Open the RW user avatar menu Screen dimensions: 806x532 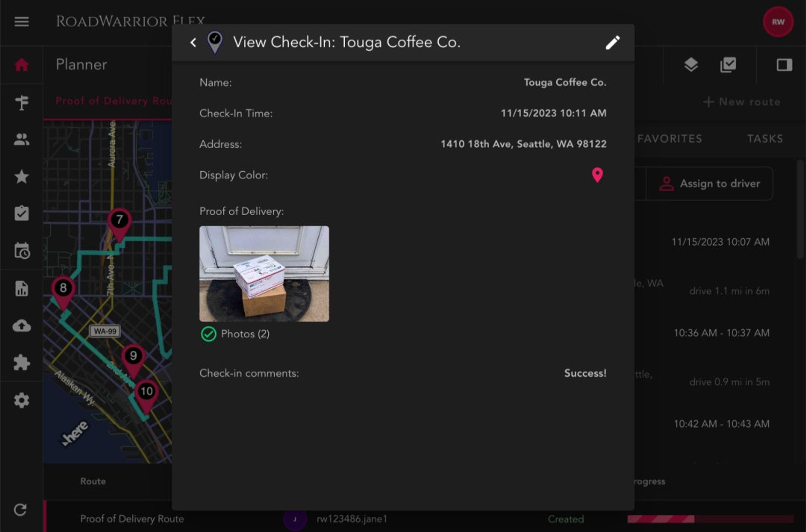(x=778, y=22)
